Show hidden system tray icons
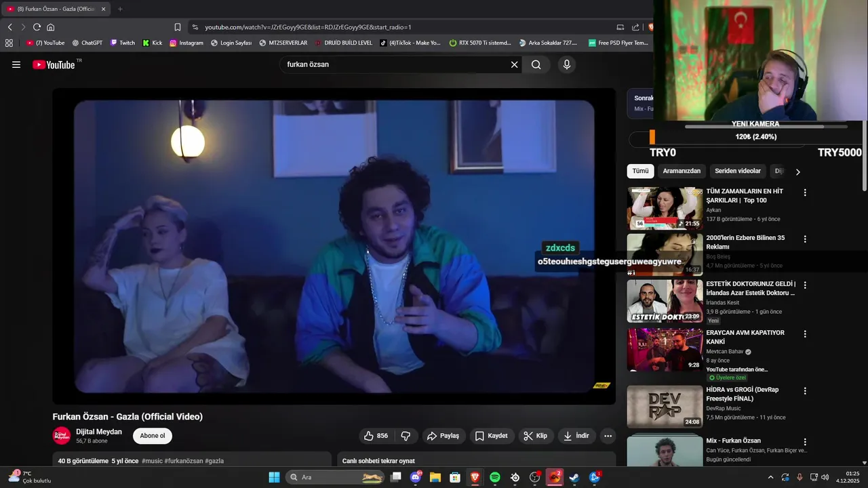 click(770, 477)
